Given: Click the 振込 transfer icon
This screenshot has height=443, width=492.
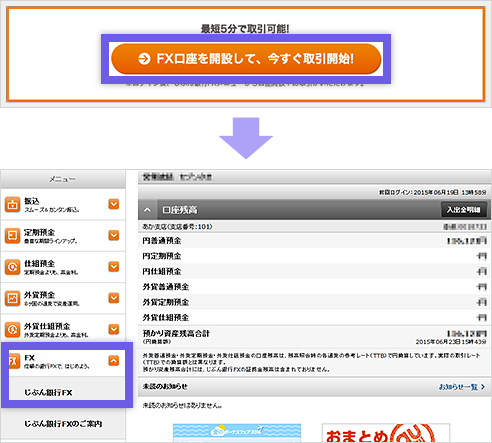Looking at the screenshot, I should click(12, 204).
